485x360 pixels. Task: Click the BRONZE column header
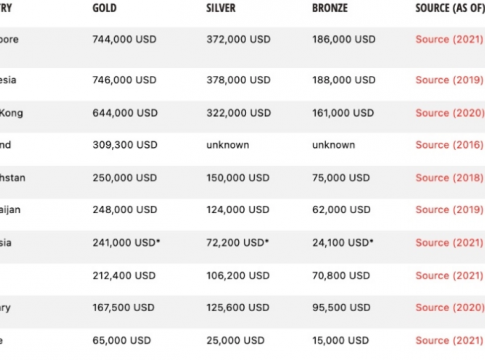coord(330,8)
